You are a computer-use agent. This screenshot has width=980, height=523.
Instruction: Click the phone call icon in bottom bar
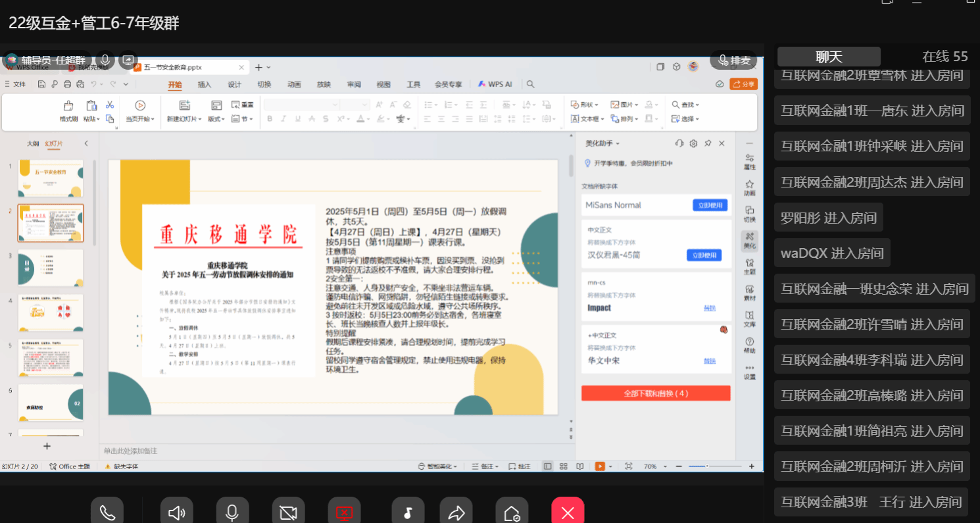coord(107,512)
